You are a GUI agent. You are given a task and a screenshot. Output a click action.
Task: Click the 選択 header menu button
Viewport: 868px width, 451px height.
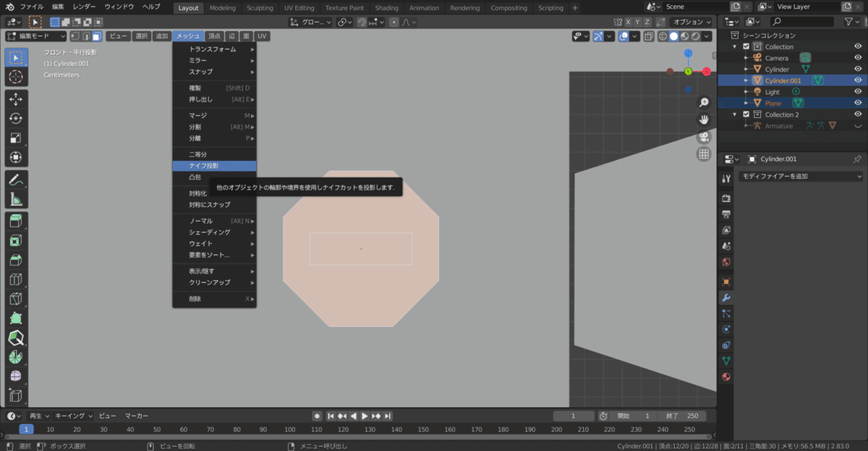[x=142, y=36]
